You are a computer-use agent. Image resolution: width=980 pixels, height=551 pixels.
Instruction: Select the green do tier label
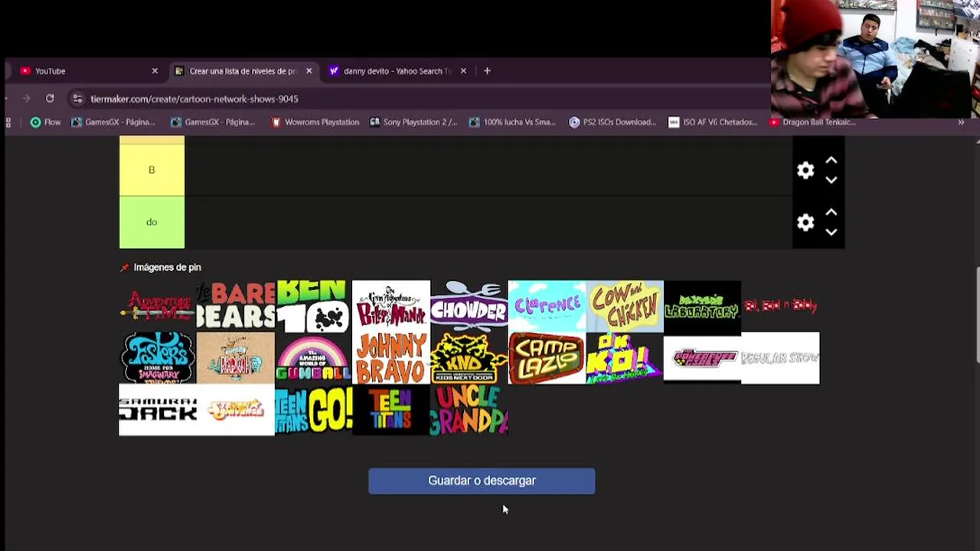[x=152, y=222]
